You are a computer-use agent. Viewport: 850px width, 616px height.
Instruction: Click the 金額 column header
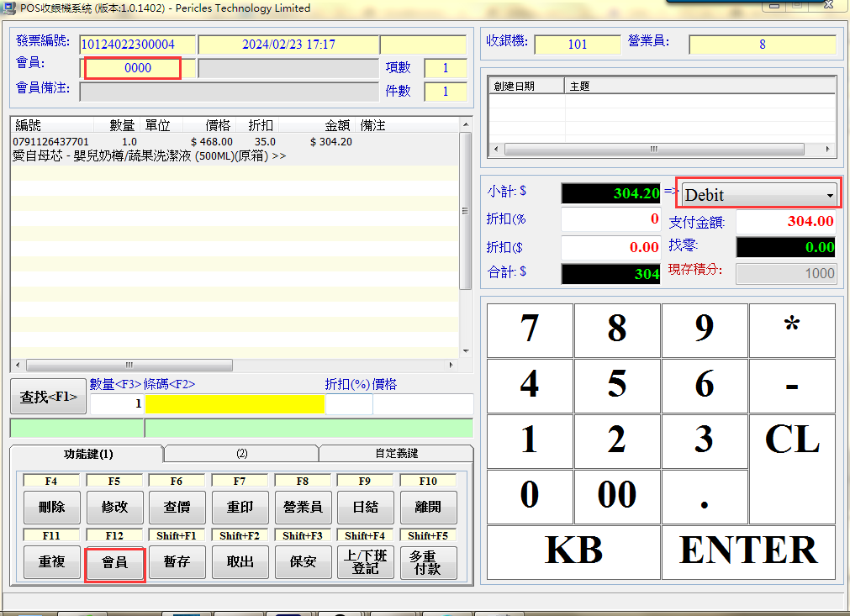click(318, 126)
